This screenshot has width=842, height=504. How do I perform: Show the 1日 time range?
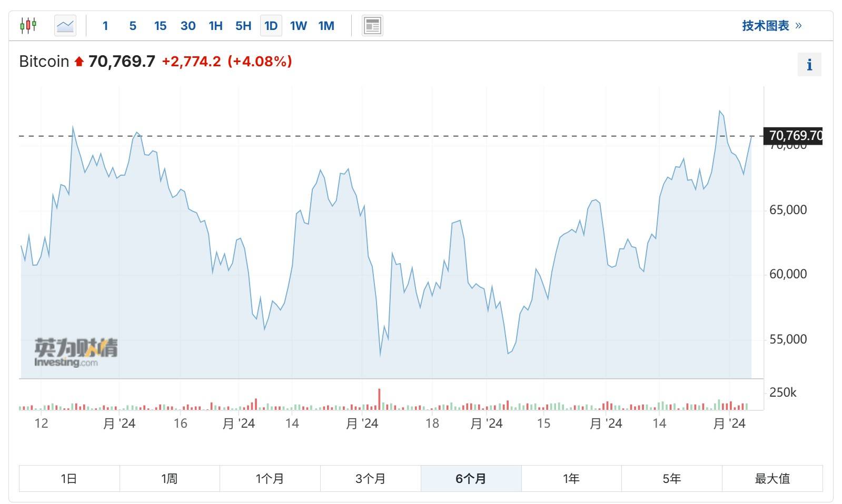click(70, 478)
